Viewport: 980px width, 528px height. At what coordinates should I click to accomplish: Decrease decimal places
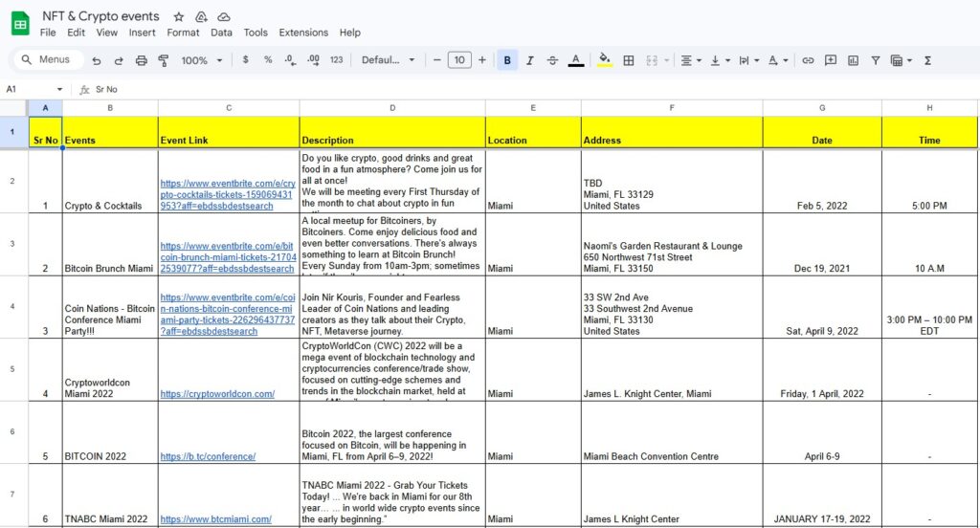[291, 60]
